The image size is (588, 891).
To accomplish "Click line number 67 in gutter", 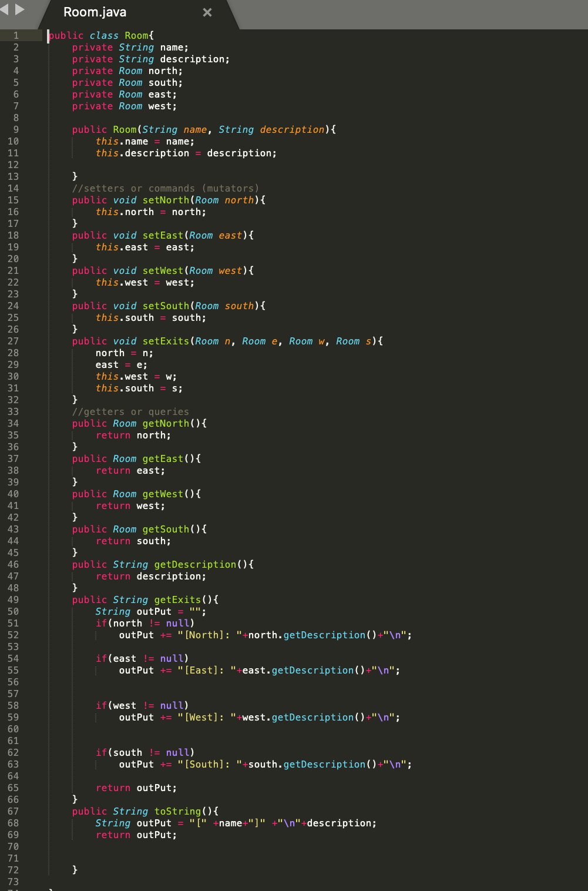I will click(13, 811).
